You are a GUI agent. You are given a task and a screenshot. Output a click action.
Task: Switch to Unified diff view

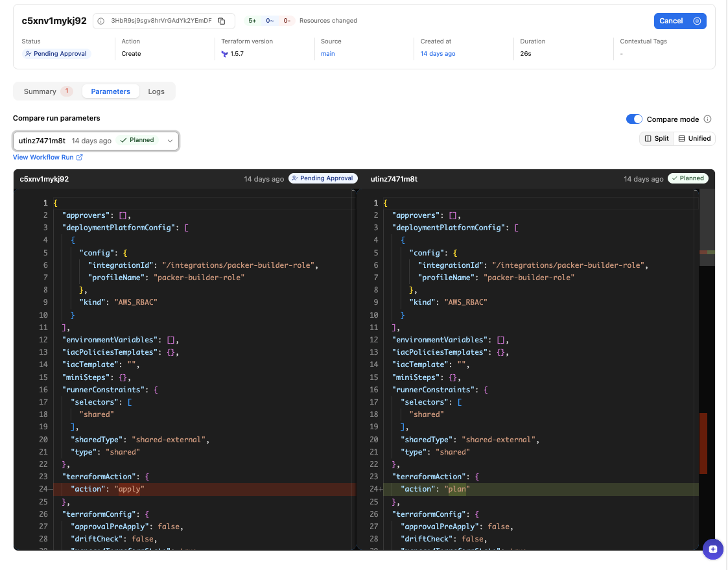[694, 138]
